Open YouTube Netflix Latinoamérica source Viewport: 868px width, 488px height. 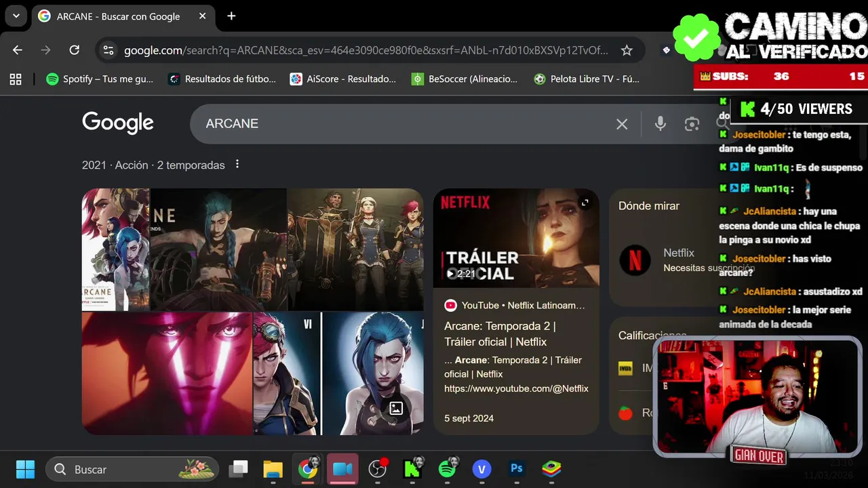[x=515, y=306]
